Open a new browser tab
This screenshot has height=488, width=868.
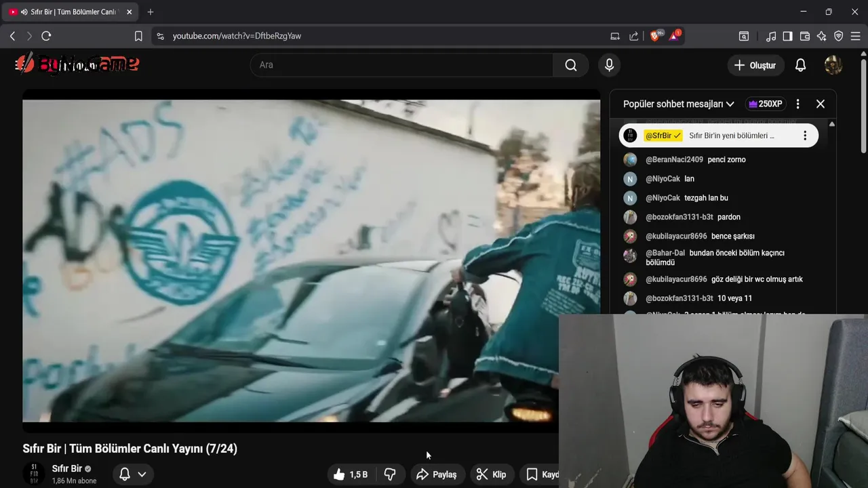[x=151, y=12]
